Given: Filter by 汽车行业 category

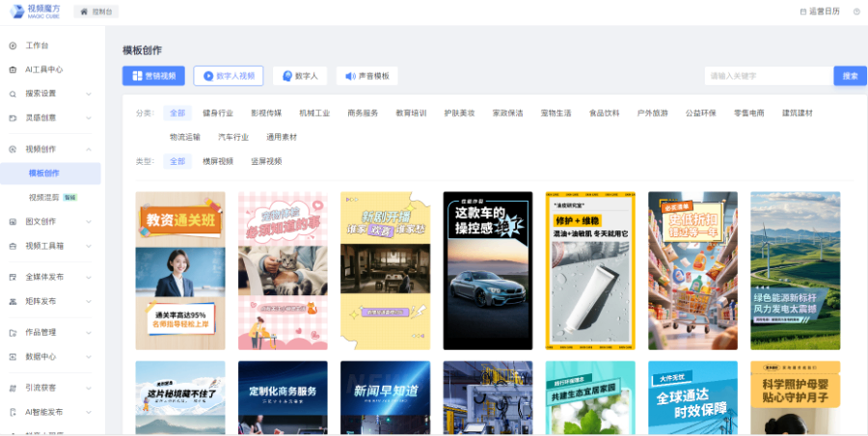Looking at the screenshot, I should 233,137.
